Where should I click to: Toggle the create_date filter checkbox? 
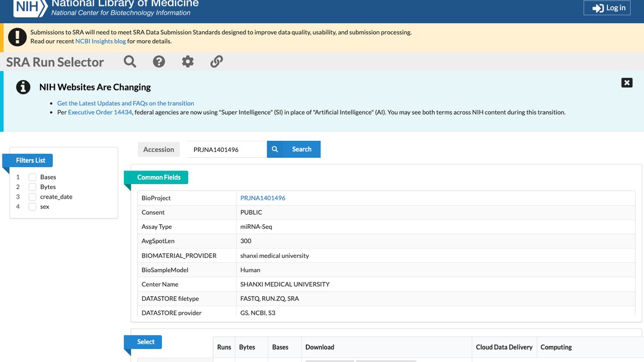[x=32, y=197]
